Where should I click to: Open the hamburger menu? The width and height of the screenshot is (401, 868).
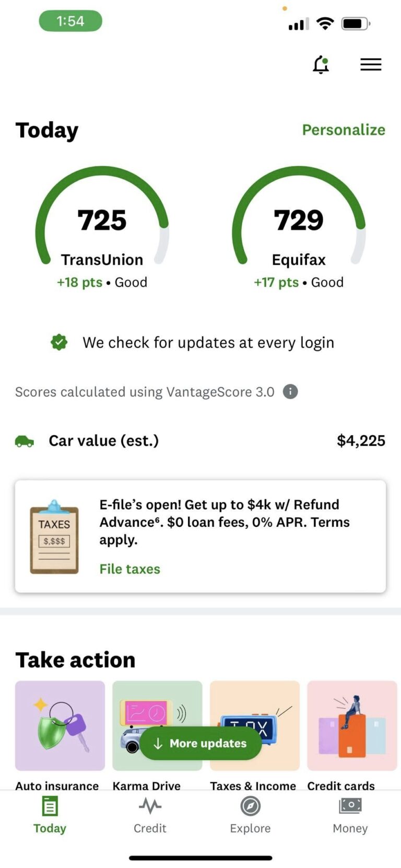click(x=371, y=64)
